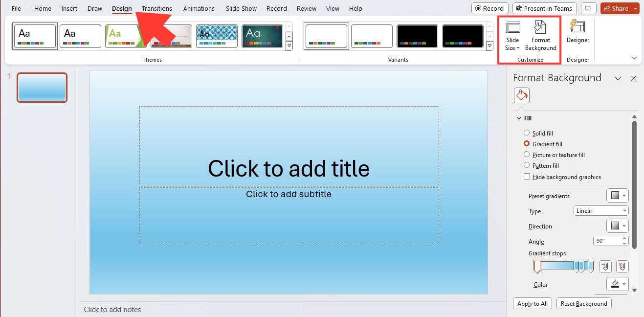
Task: Close the Format Background pane
Action: click(634, 78)
